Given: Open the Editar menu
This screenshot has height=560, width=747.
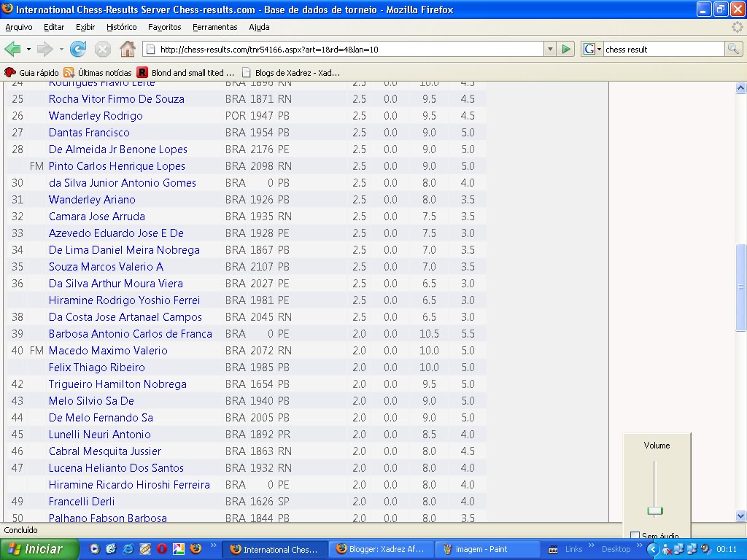Looking at the screenshot, I should pyautogui.click(x=54, y=27).
